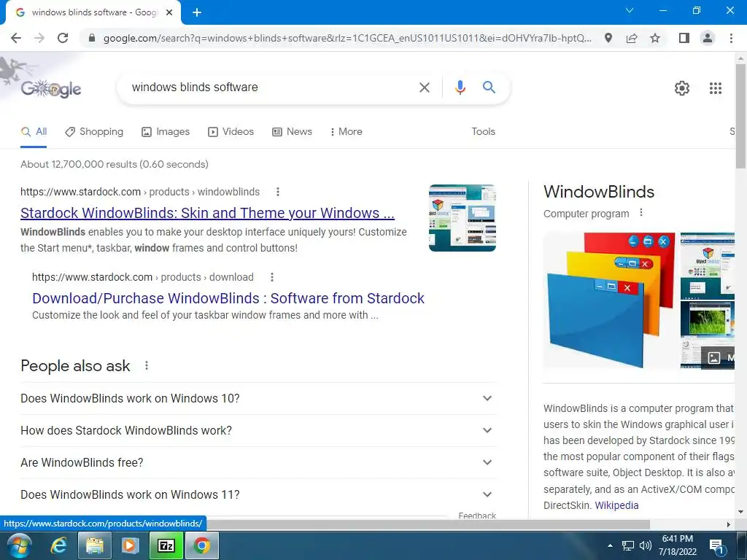Open the People also ask options menu

[146, 366]
